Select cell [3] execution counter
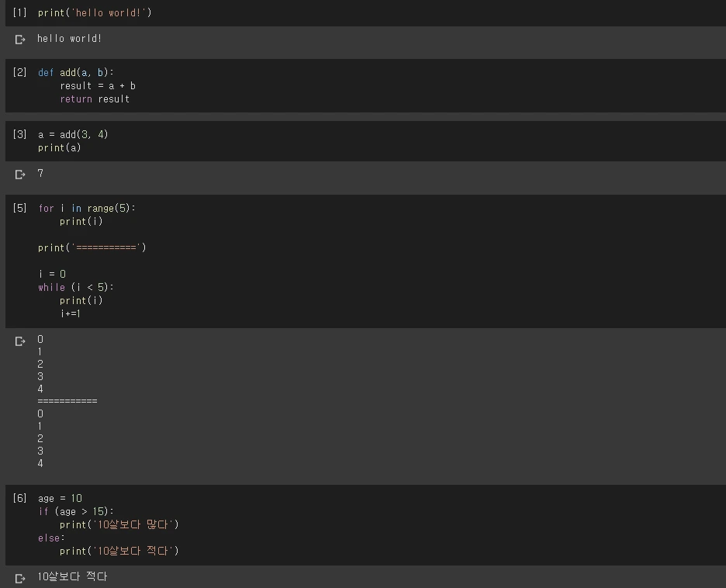Image resolution: width=726 pixels, height=588 pixels. [x=20, y=134]
